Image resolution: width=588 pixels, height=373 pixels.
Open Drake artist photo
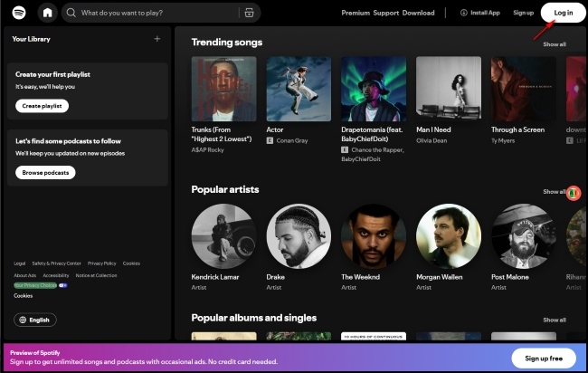click(299, 236)
